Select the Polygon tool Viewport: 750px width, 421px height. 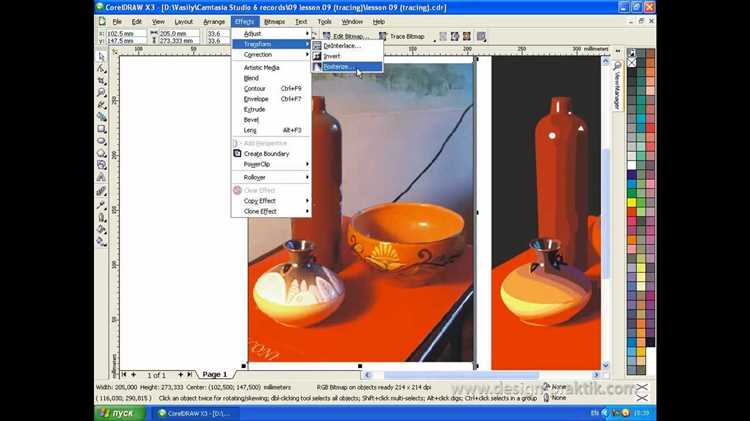[x=101, y=153]
